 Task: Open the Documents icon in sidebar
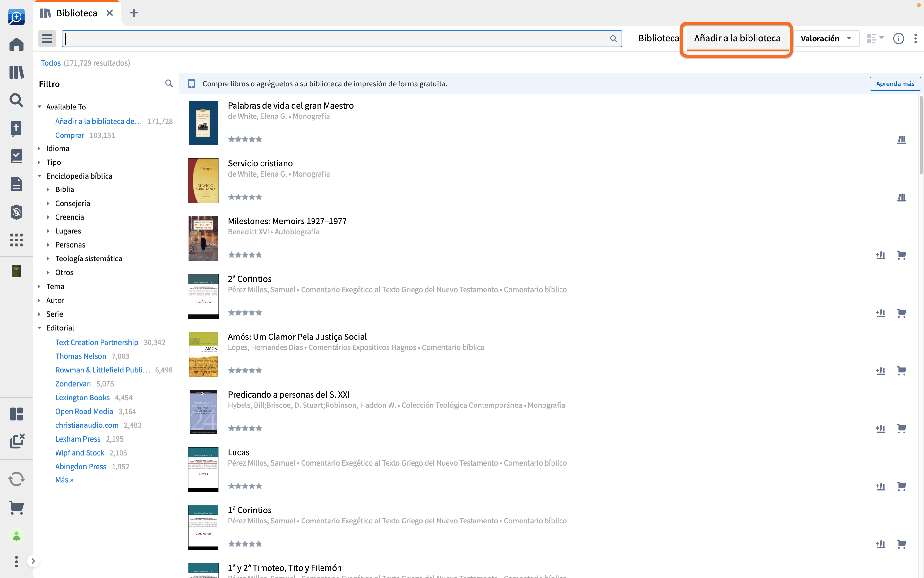click(16, 184)
